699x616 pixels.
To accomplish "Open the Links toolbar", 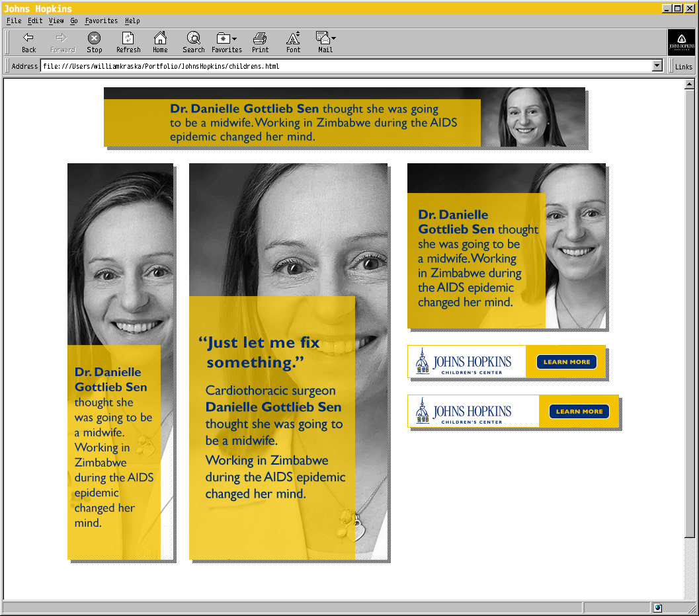I will tap(683, 66).
